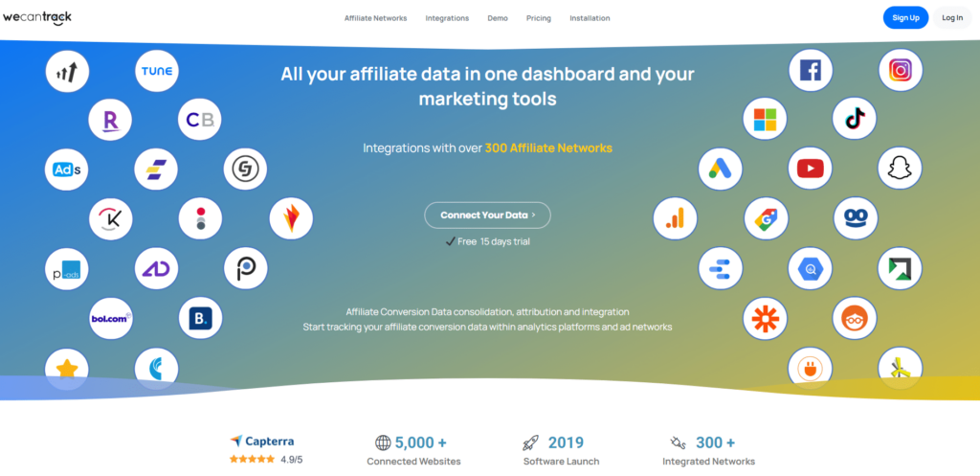Click the '300 Affiliate Networks' highlighted text
This screenshot has height=476, width=980.
pyautogui.click(x=548, y=148)
